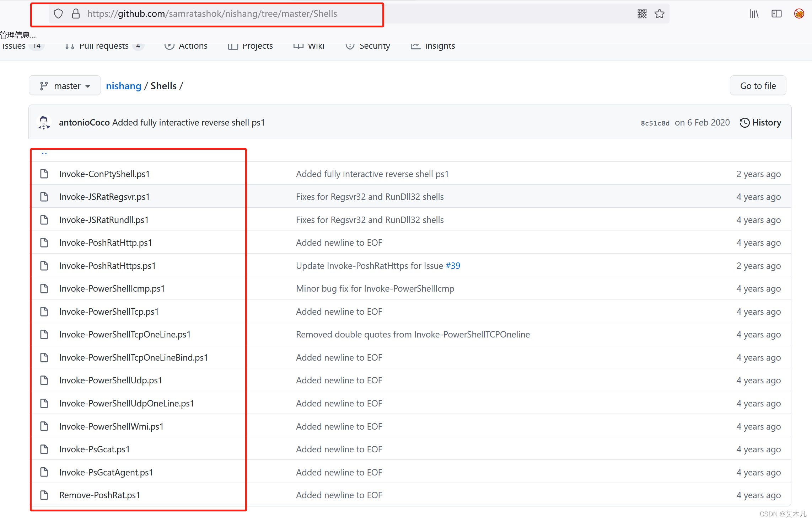Open Invoke-PowerShellTcpOneLine.ps1 file
This screenshot has width=812, height=521.
pos(125,334)
